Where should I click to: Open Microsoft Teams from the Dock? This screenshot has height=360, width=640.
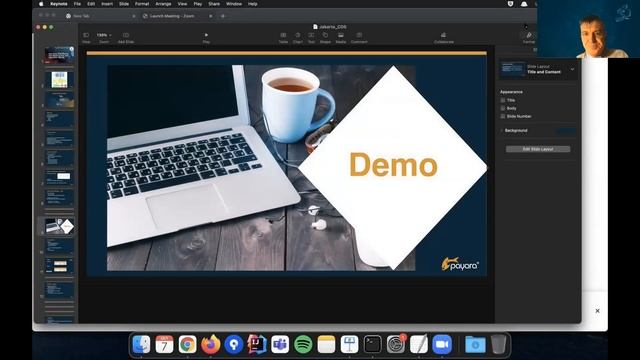pos(280,344)
